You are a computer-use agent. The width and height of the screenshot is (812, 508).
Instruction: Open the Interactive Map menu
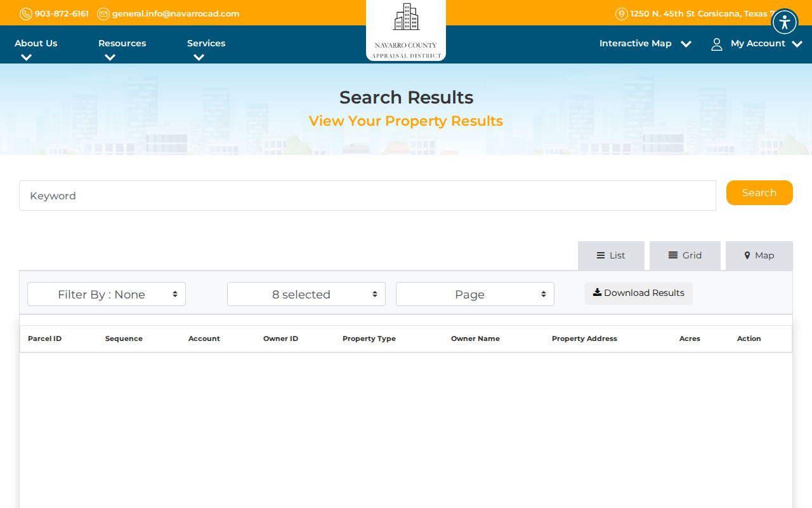[x=635, y=43]
